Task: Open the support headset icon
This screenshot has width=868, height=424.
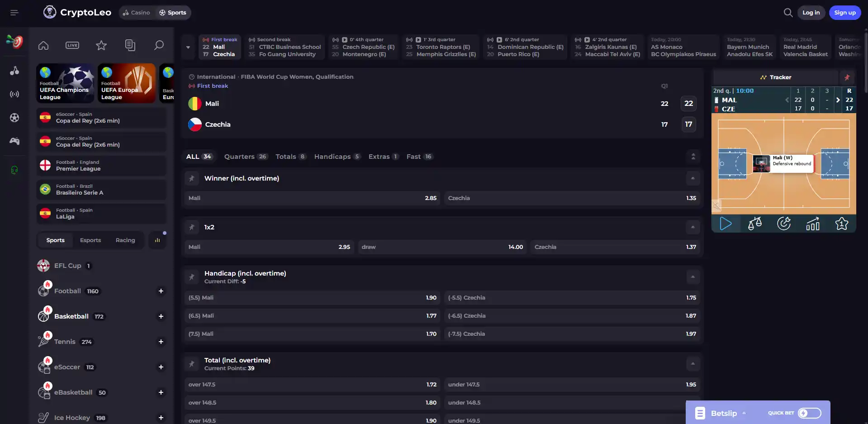Action: coord(14,170)
